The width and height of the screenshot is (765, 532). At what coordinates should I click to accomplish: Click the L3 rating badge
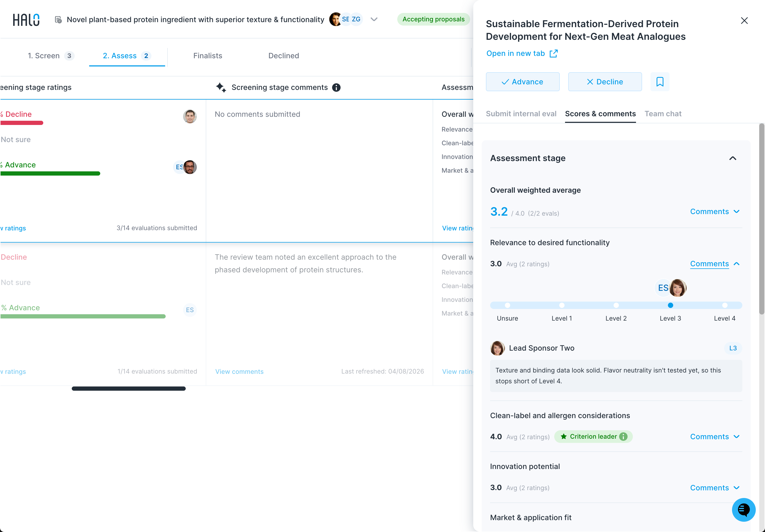733,348
